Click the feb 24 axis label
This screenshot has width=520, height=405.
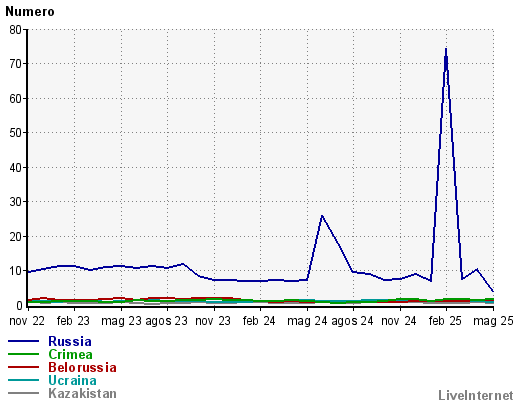[x=259, y=321]
